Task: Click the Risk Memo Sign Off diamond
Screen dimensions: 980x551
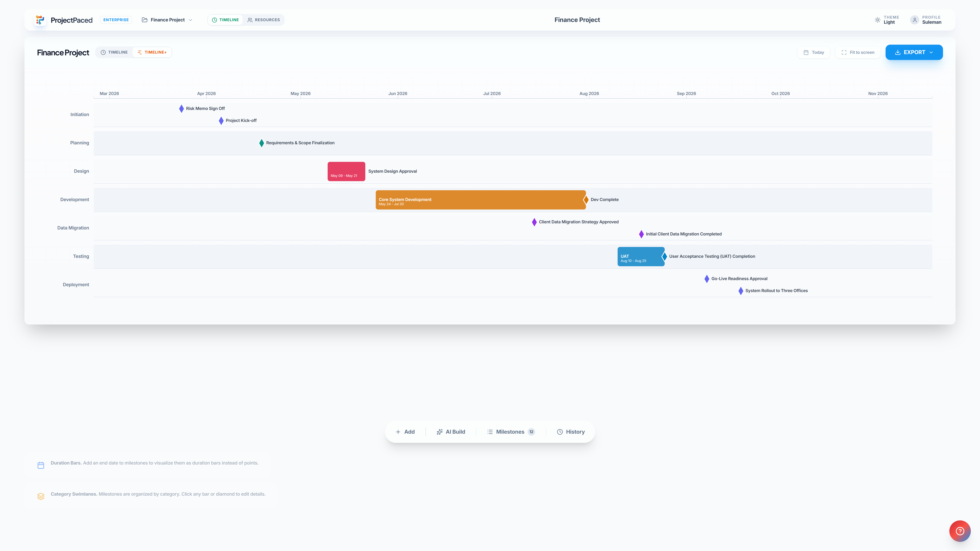Action: click(181, 109)
